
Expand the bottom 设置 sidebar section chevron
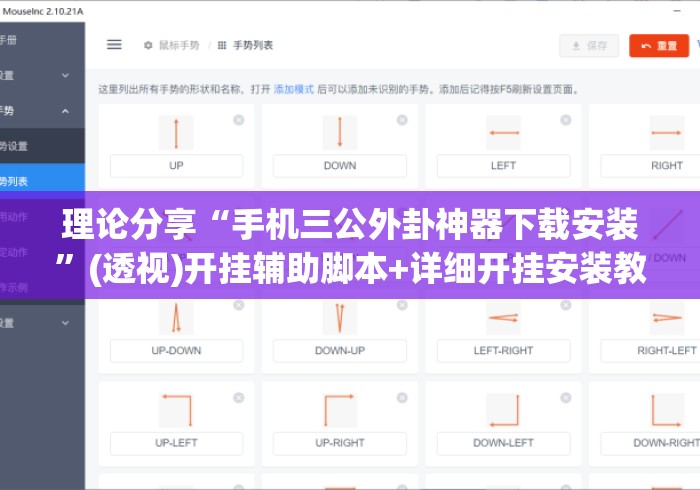point(65,323)
